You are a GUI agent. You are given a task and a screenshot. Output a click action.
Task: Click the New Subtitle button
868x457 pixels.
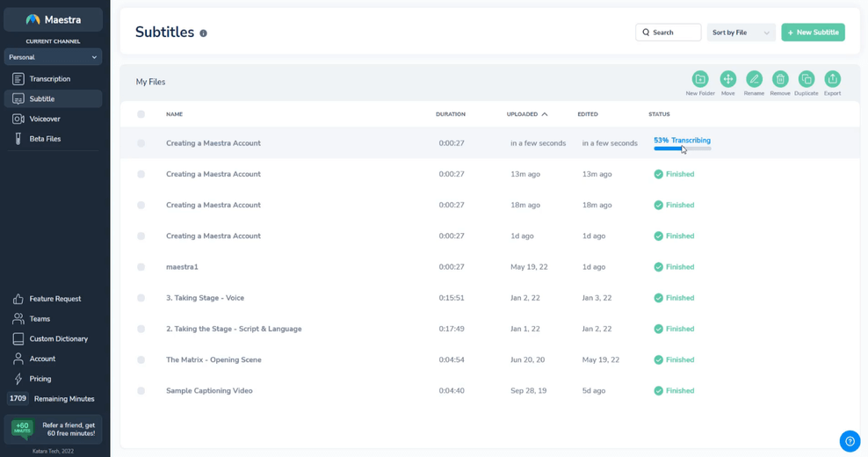click(813, 33)
